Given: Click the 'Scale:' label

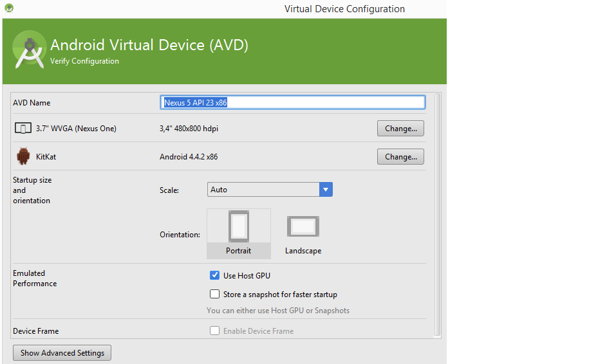Looking at the screenshot, I should tap(169, 190).
